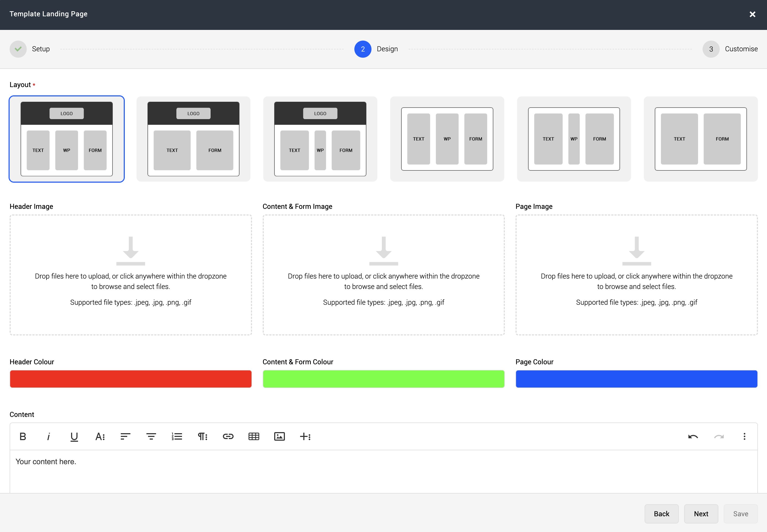This screenshot has width=767, height=532.
Task: Open the more insert options plus icon
Action: coord(305,436)
